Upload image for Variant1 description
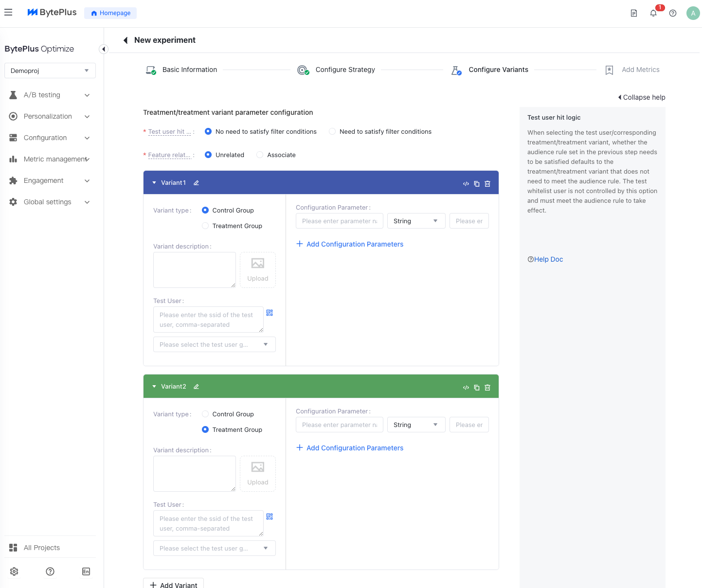The image size is (702, 588). [258, 270]
